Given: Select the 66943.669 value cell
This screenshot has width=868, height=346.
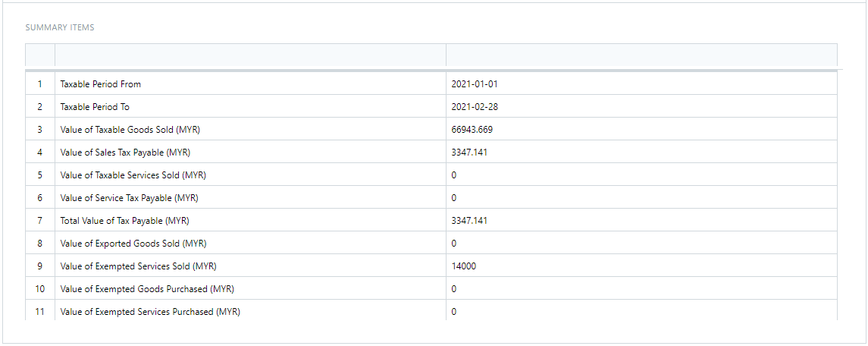Looking at the screenshot, I should pos(472,130).
